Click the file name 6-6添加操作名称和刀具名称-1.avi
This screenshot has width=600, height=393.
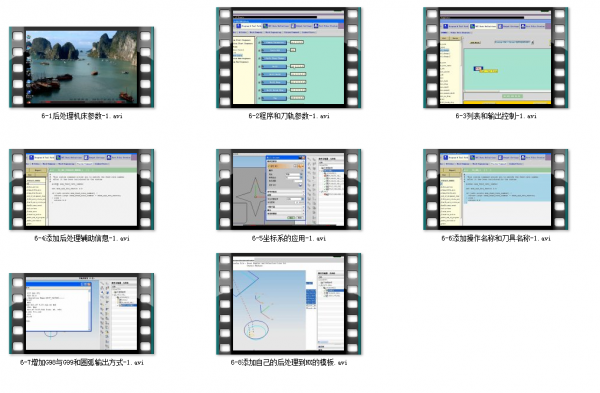(496, 238)
